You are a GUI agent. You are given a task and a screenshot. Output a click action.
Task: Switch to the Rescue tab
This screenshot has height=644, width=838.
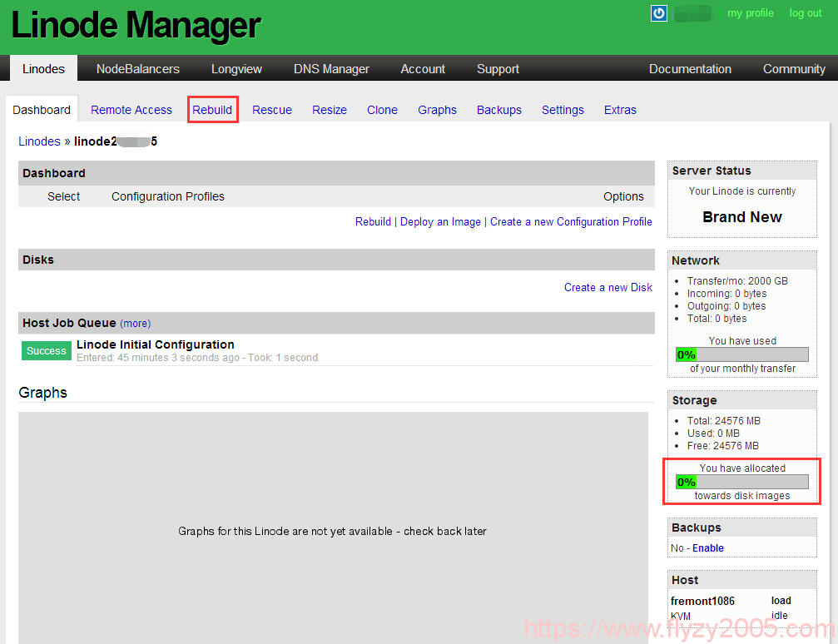pos(272,110)
